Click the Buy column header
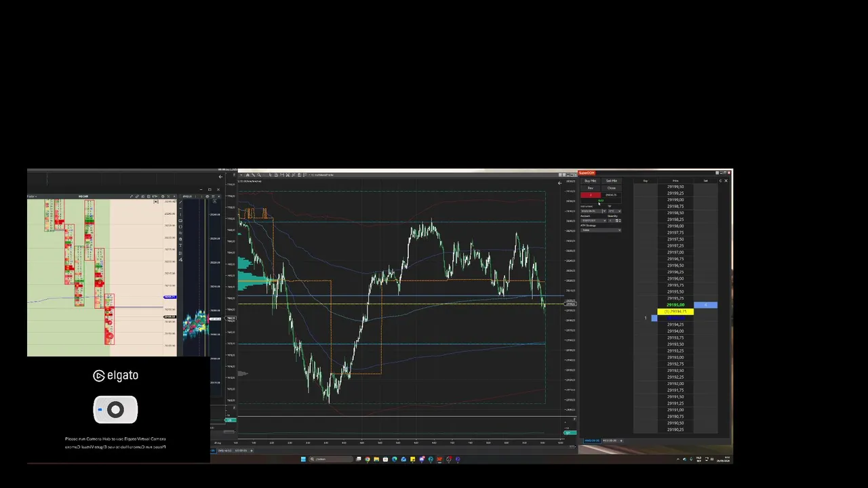Viewport: 868px width, 488px height. click(x=646, y=181)
